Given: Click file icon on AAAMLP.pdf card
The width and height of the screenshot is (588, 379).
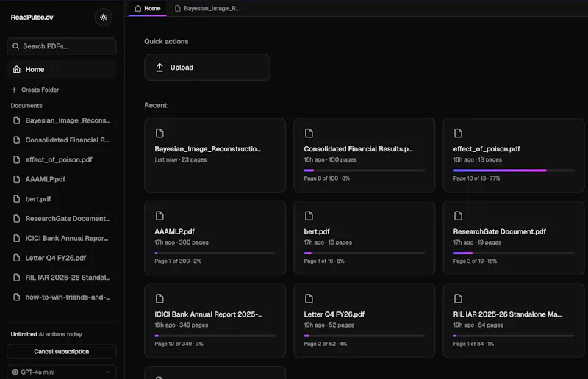Looking at the screenshot, I should (159, 216).
